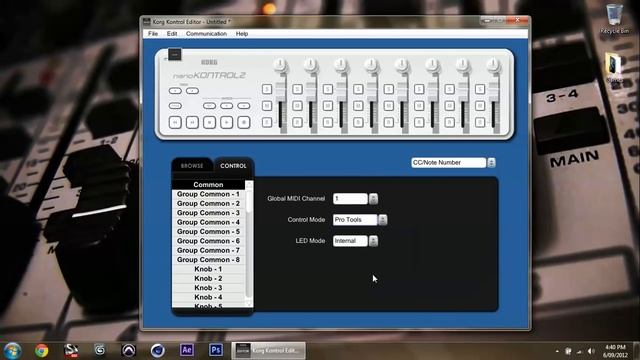Select Group Common - 6 in list

(208, 241)
